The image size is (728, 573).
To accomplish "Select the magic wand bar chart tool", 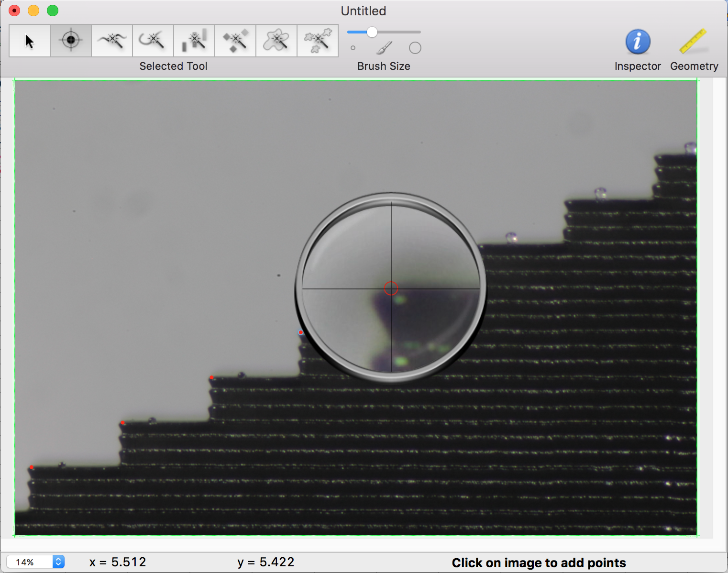I will [x=194, y=41].
